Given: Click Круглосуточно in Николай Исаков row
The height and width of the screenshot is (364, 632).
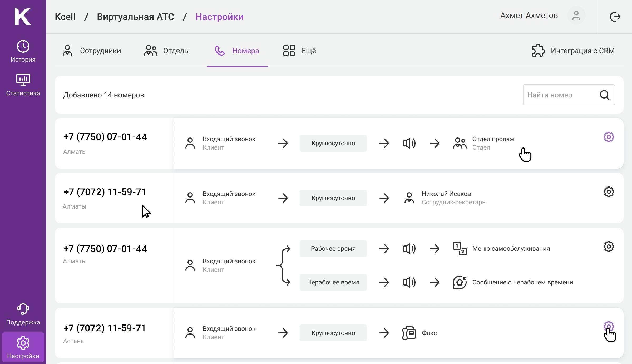Looking at the screenshot, I should click(333, 198).
